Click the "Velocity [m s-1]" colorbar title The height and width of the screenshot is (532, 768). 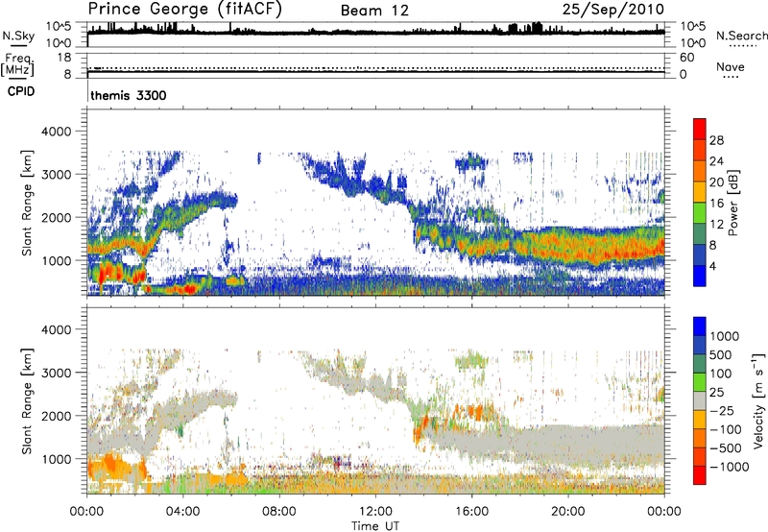coord(758,400)
